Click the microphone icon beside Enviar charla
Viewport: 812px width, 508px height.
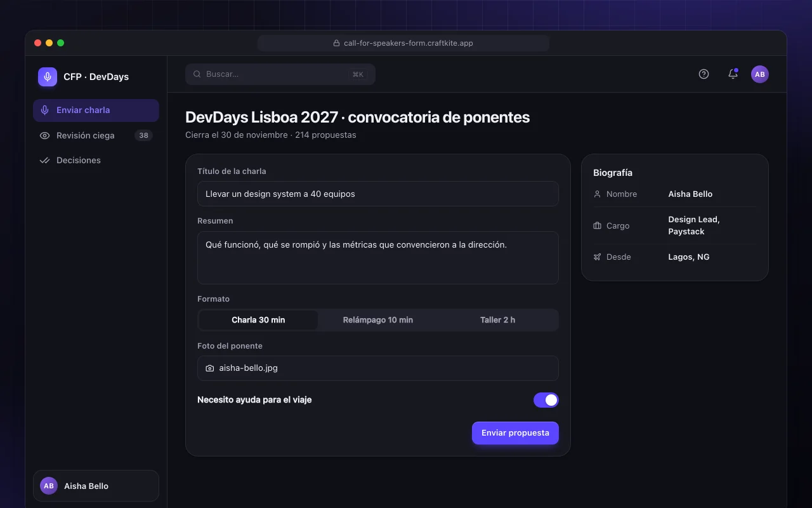(44, 110)
